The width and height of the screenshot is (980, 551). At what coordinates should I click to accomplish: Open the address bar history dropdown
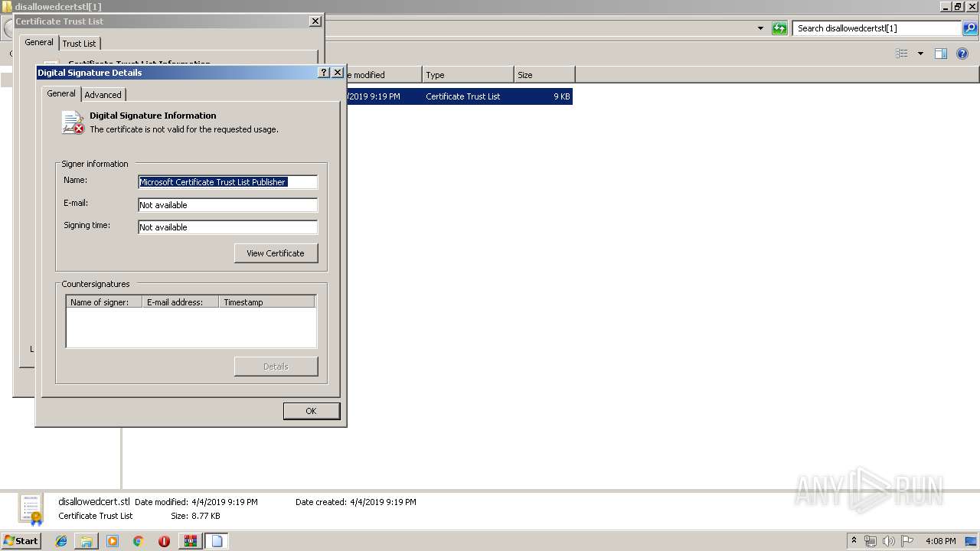click(x=760, y=28)
